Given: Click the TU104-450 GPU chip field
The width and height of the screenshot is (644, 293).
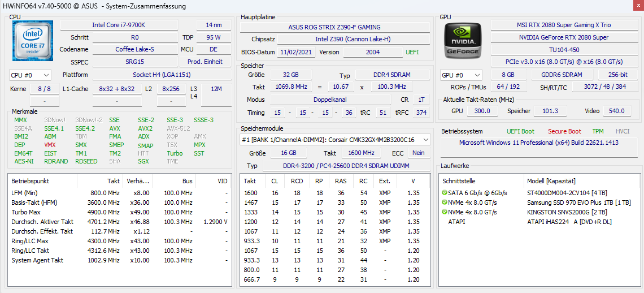Looking at the screenshot, I should [x=564, y=49].
